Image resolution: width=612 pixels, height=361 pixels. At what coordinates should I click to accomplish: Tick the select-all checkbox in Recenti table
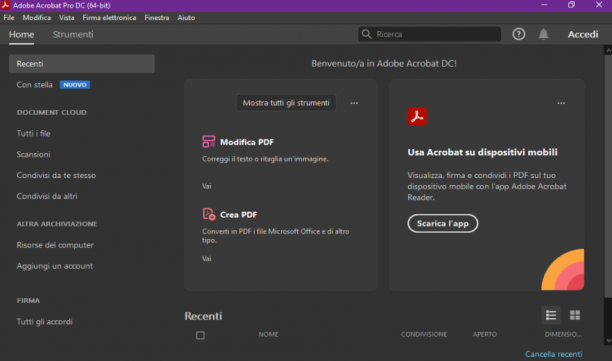pyautogui.click(x=200, y=335)
